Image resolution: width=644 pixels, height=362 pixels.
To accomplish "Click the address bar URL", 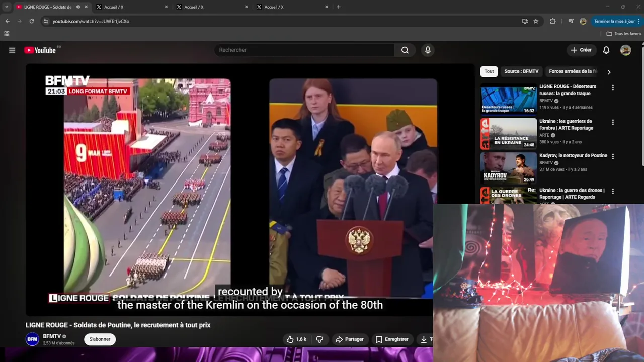I will (x=91, y=21).
